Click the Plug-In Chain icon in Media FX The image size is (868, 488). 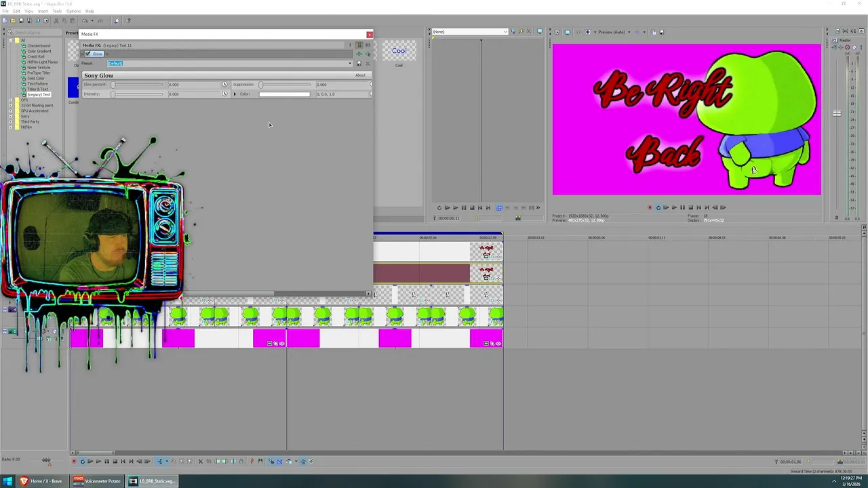[359, 54]
